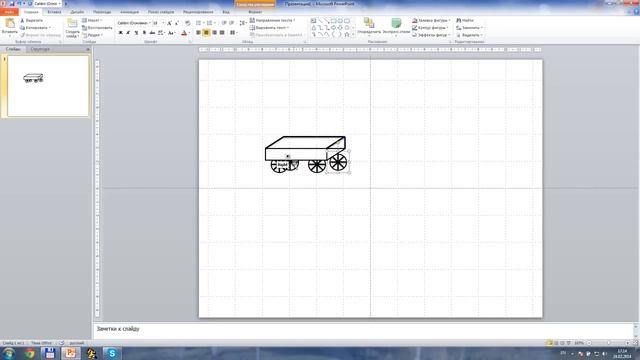Open the File (Файл) tab

coord(9,12)
